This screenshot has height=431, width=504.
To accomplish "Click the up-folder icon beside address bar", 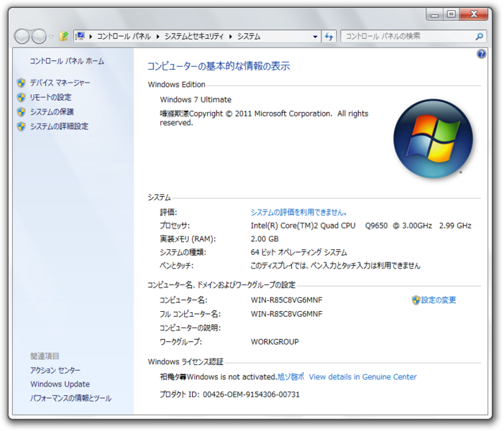I will 64,37.
